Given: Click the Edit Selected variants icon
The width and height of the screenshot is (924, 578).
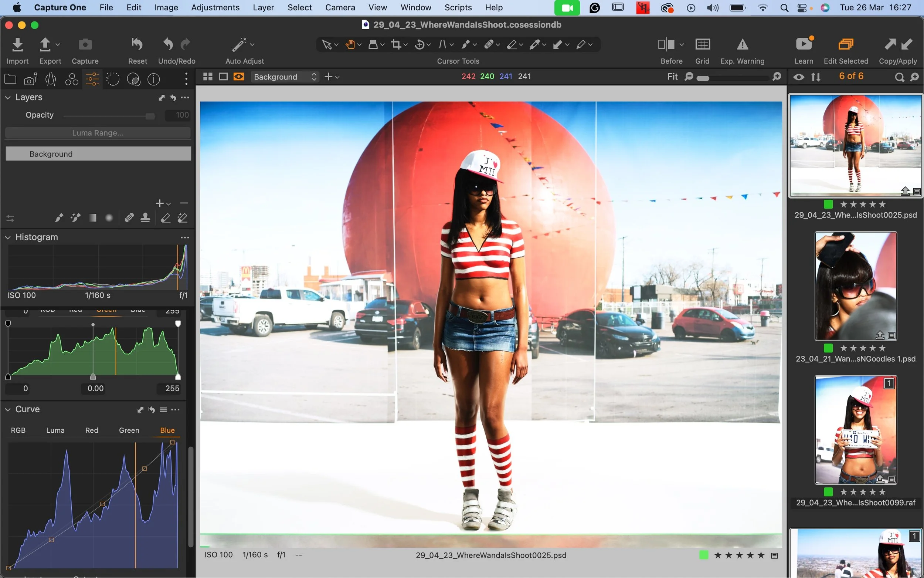Looking at the screenshot, I should click(x=846, y=45).
